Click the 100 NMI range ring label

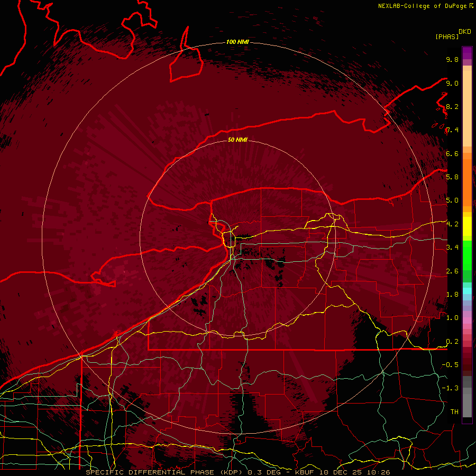(x=237, y=42)
